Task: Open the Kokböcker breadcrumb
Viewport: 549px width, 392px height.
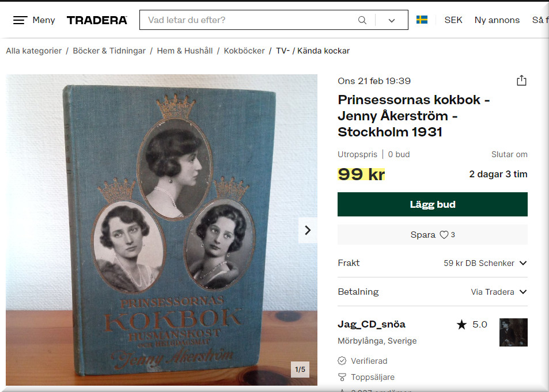Action: (x=244, y=51)
